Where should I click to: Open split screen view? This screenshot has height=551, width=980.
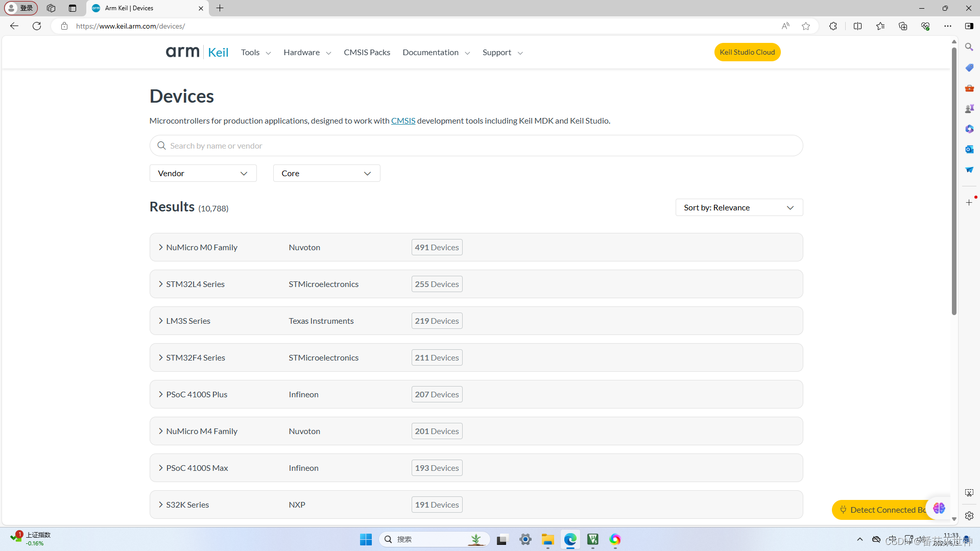click(858, 26)
